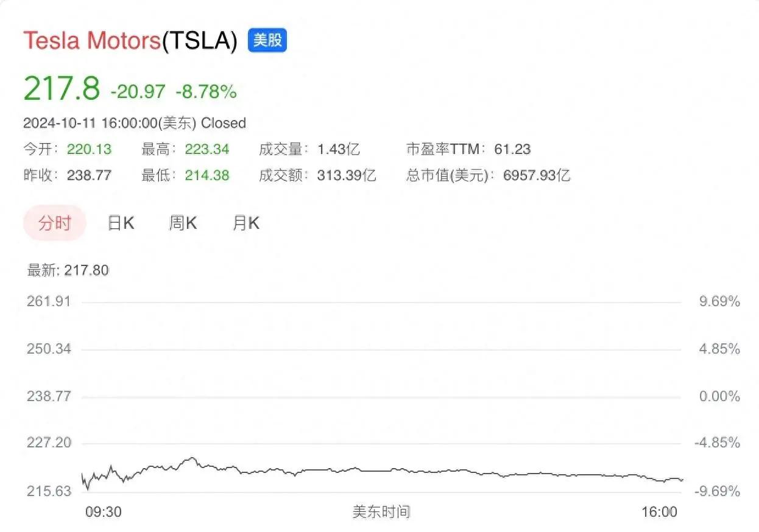Click the 16:00 time axis label
Image resolution: width=759 pixels, height=532 pixels.
pos(660,512)
